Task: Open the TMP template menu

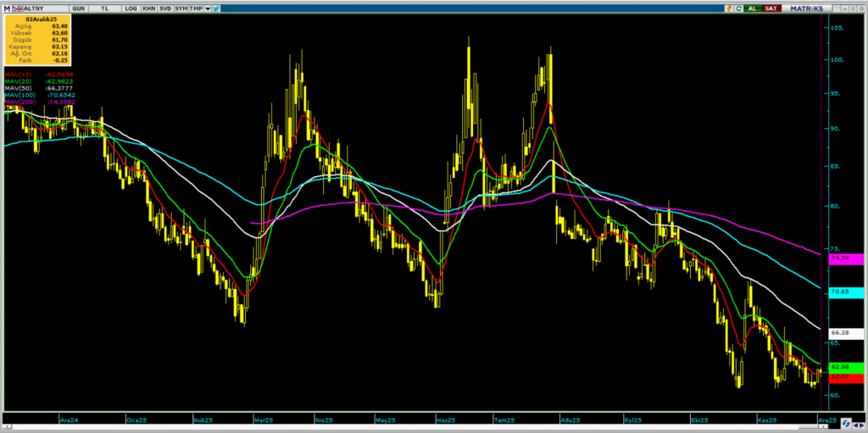Action: click(x=196, y=8)
